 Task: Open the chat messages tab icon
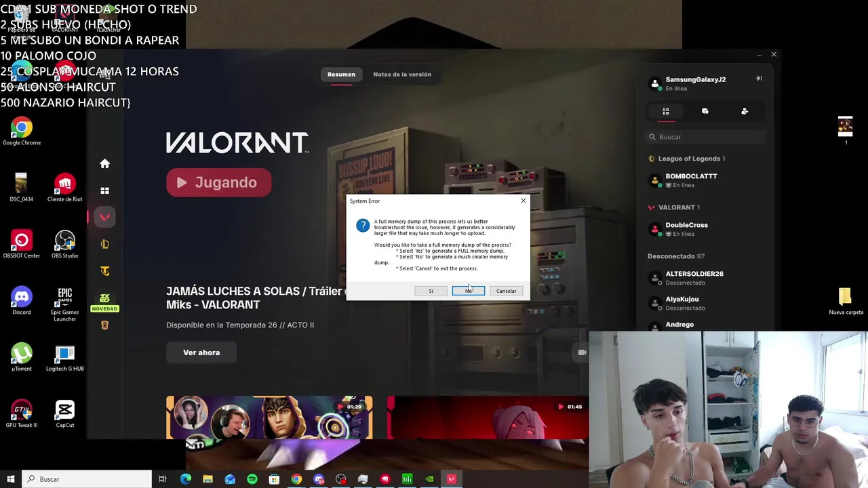[x=705, y=111]
